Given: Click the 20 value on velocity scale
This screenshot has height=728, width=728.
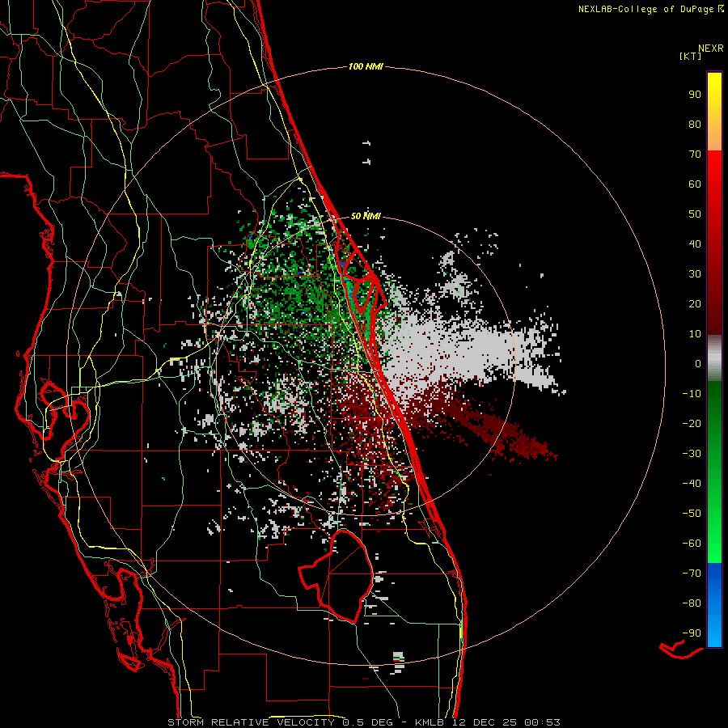Looking at the screenshot, I should coord(695,303).
